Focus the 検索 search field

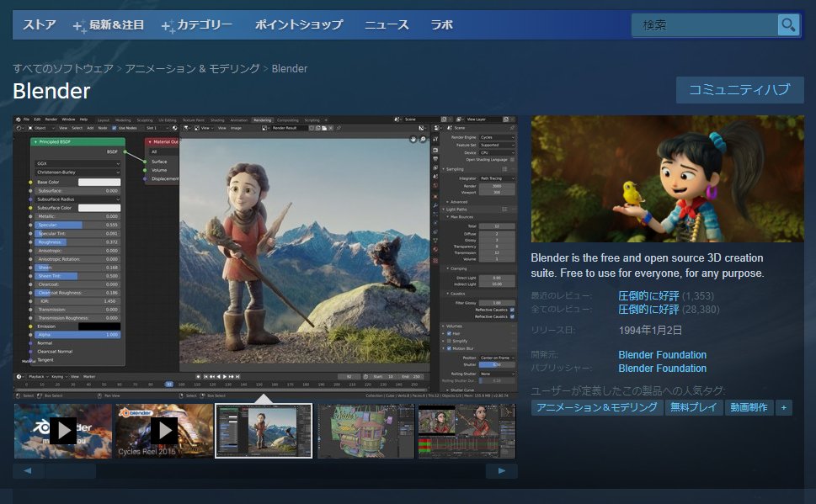705,25
